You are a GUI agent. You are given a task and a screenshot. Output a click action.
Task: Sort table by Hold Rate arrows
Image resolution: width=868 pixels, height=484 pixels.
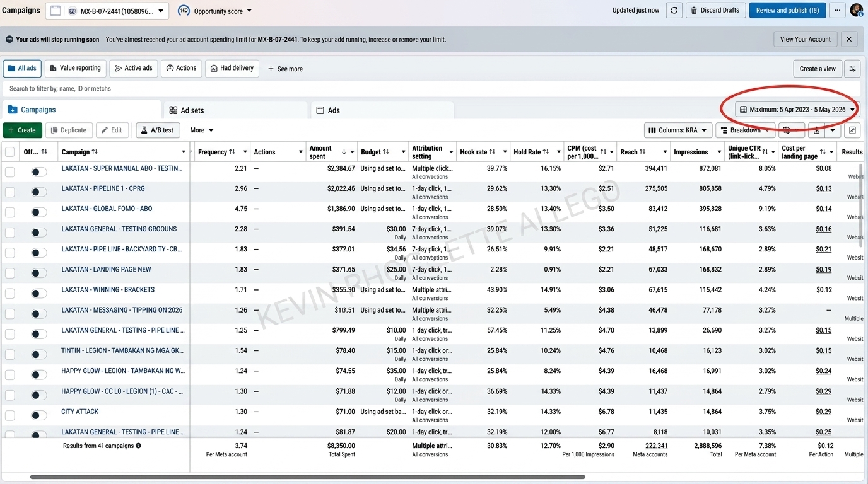pyautogui.click(x=546, y=152)
